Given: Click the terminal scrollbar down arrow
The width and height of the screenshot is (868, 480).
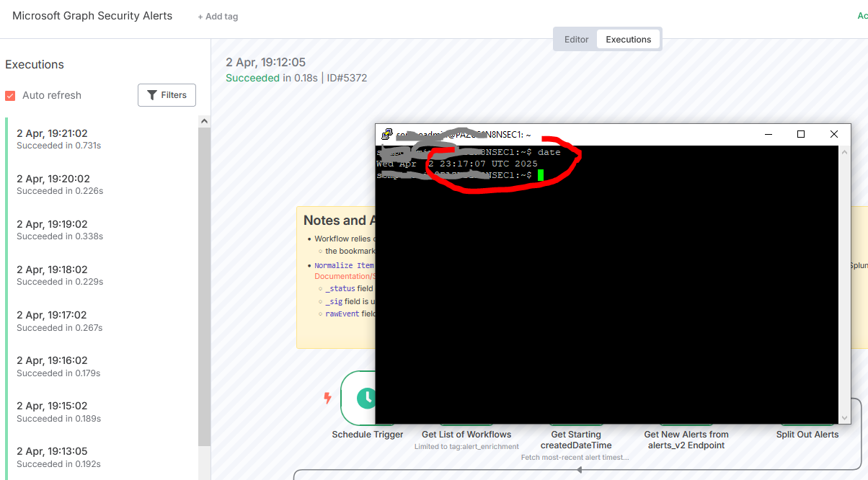Looking at the screenshot, I should click(x=845, y=418).
